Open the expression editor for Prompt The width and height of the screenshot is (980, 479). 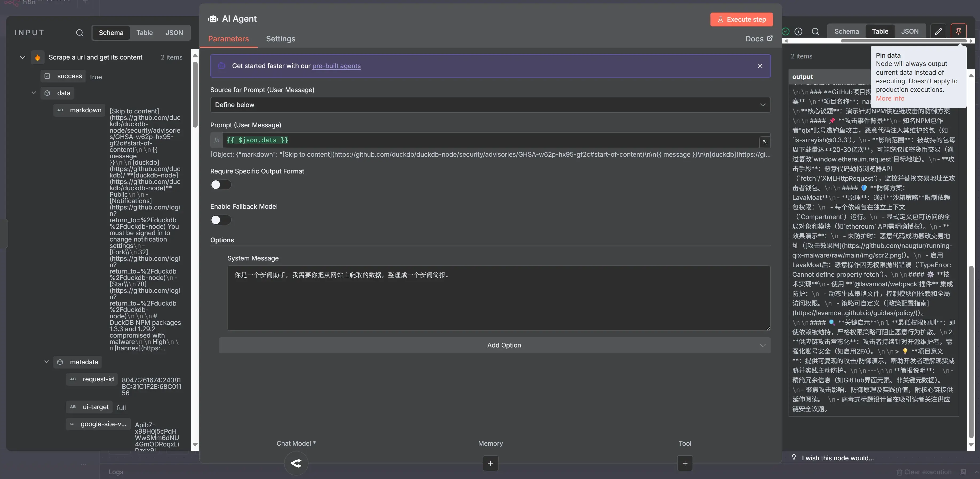coord(765,142)
